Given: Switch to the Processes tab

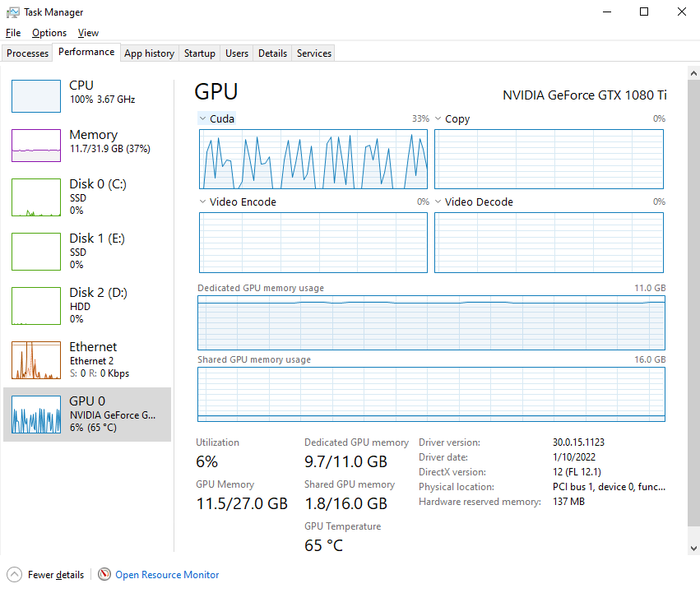Looking at the screenshot, I should tap(27, 53).
